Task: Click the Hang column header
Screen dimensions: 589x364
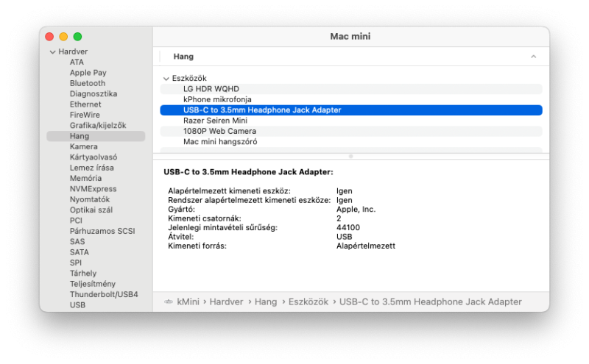Action: coord(183,57)
